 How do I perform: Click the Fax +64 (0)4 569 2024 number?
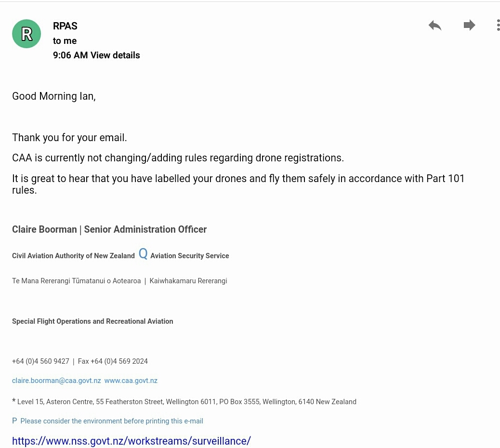pyautogui.click(x=113, y=361)
